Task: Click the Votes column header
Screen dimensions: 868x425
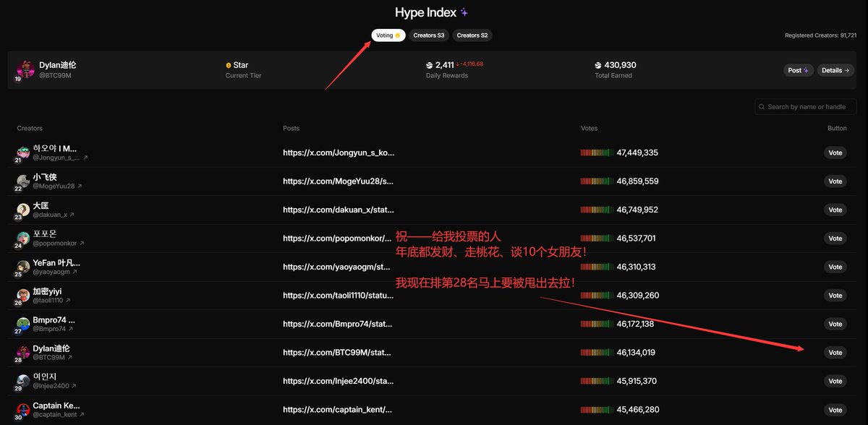Action: tap(590, 128)
